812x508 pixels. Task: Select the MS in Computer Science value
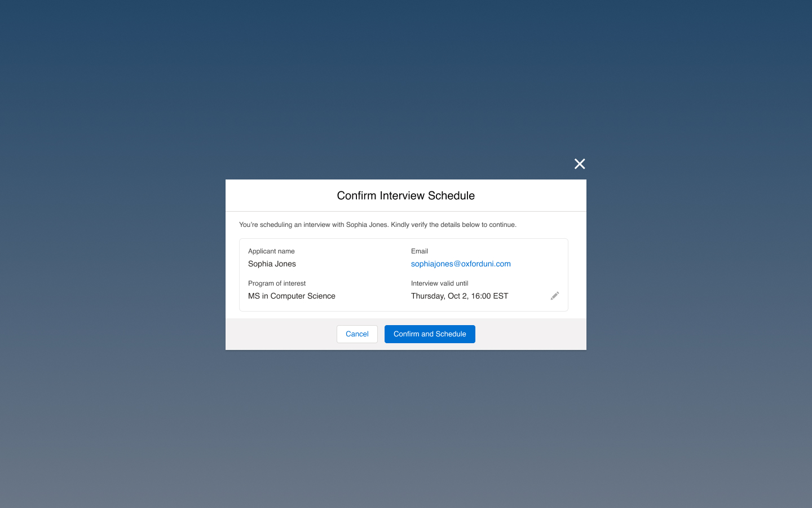click(292, 296)
